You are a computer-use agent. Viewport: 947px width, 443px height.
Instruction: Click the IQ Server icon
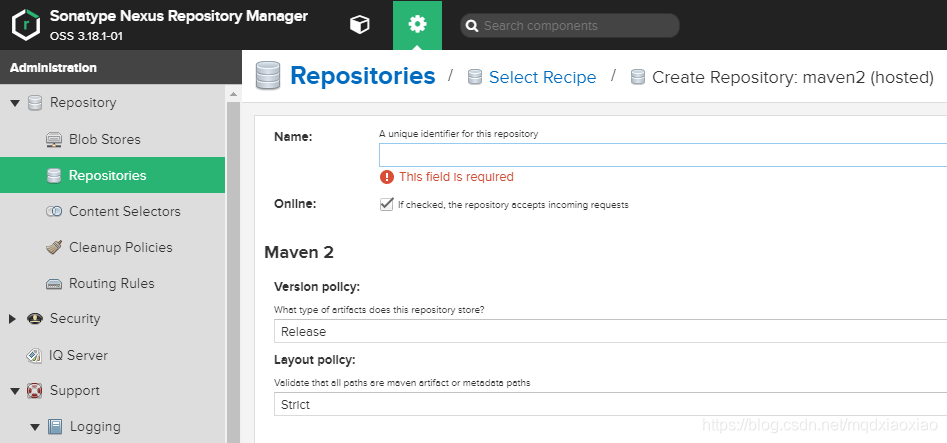[34, 355]
